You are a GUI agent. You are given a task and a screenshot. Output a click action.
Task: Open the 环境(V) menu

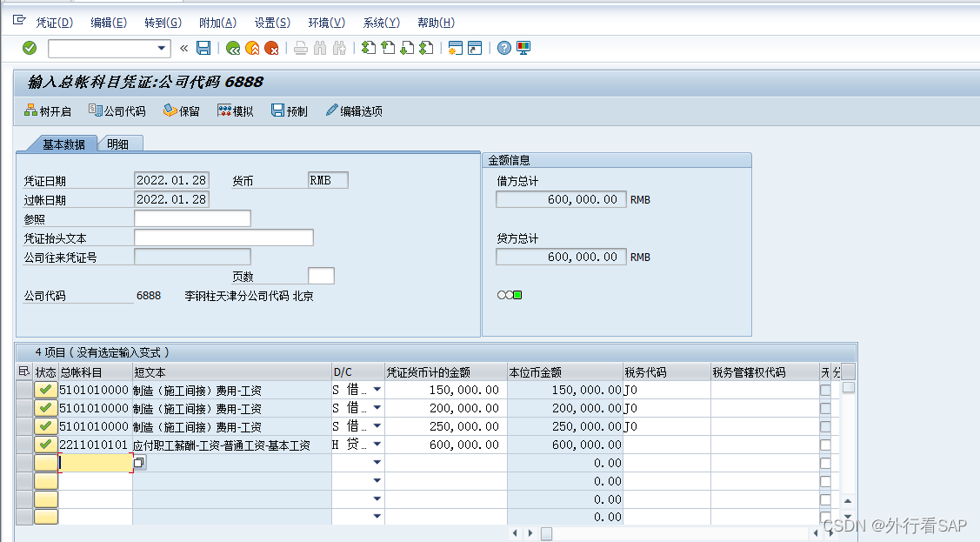(327, 23)
